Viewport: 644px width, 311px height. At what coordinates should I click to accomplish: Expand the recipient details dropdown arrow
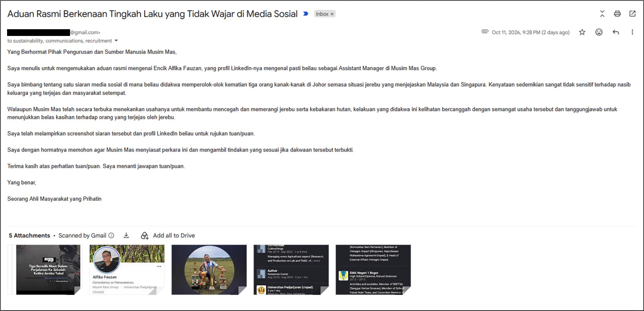pyautogui.click(x=116, y=41)
